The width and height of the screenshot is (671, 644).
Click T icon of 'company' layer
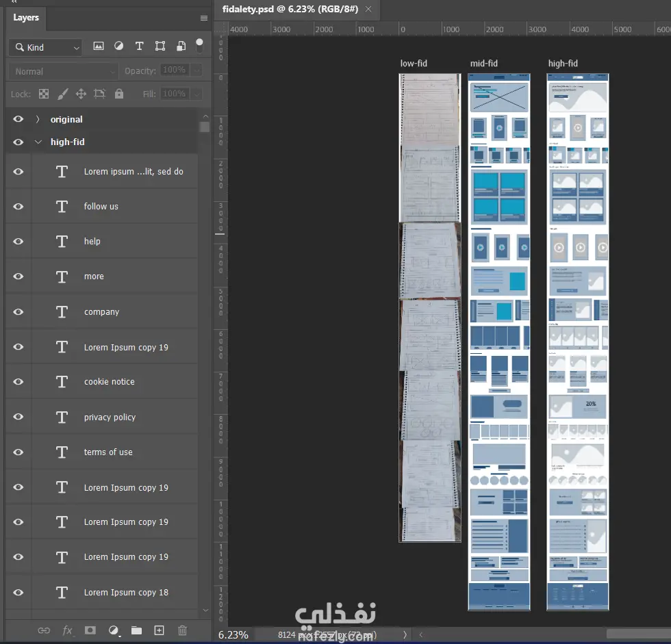point(62,312)
